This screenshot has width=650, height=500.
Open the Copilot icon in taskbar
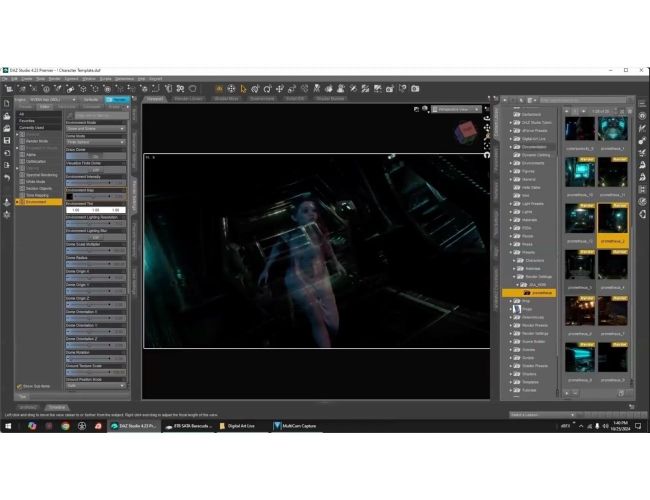tap(32, 426)
